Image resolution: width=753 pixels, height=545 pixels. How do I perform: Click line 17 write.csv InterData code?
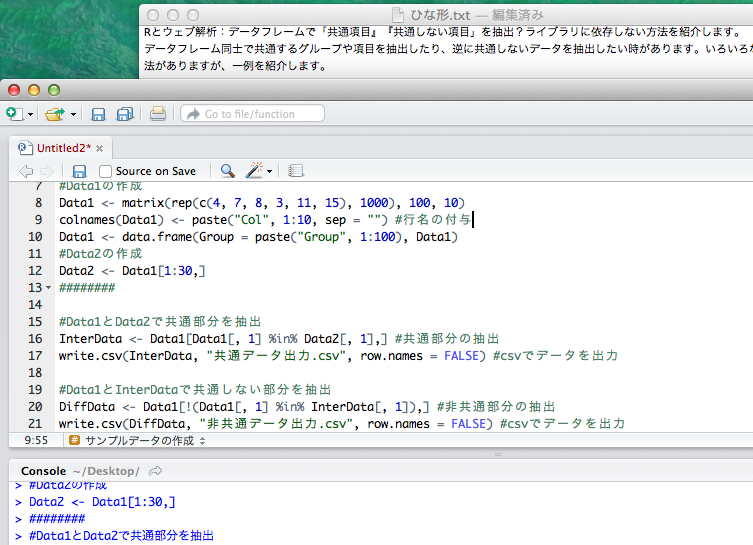pyautogui.click(x=338, y=356)
